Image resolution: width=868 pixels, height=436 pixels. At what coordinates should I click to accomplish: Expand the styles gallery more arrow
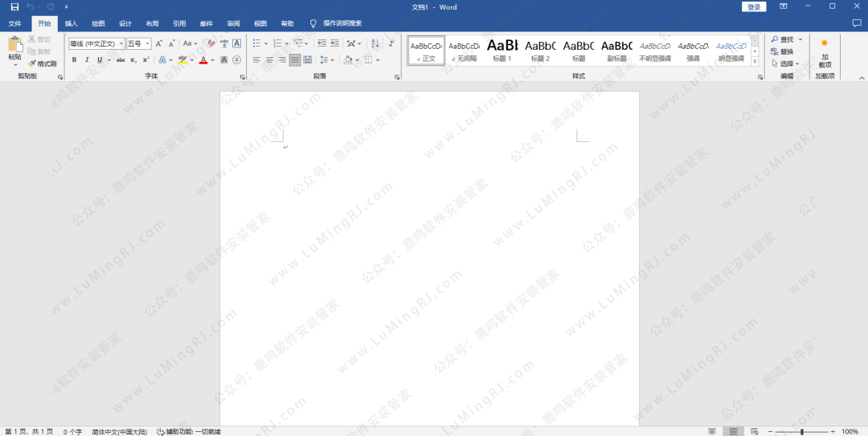tap(755, 61)
